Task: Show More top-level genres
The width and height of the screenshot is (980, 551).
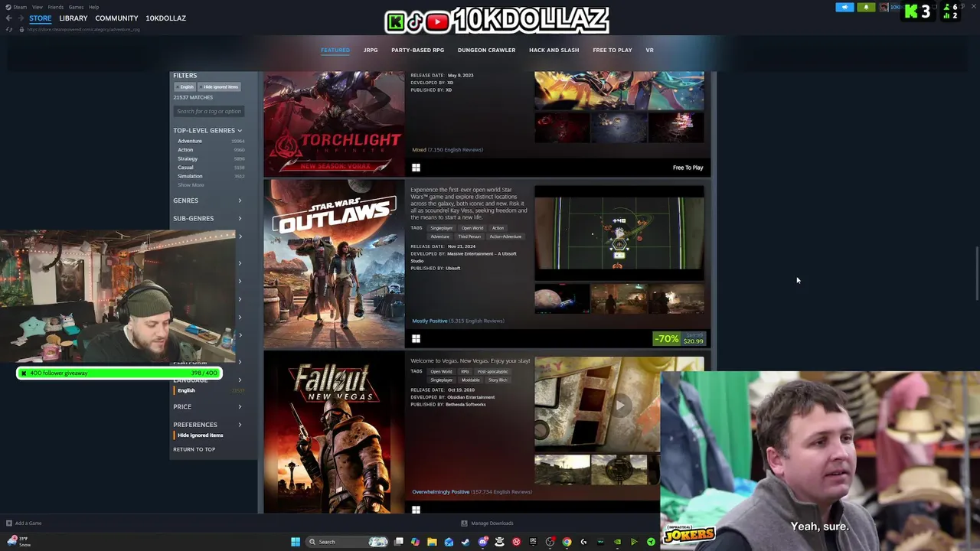Action: (x=191, y=185)
